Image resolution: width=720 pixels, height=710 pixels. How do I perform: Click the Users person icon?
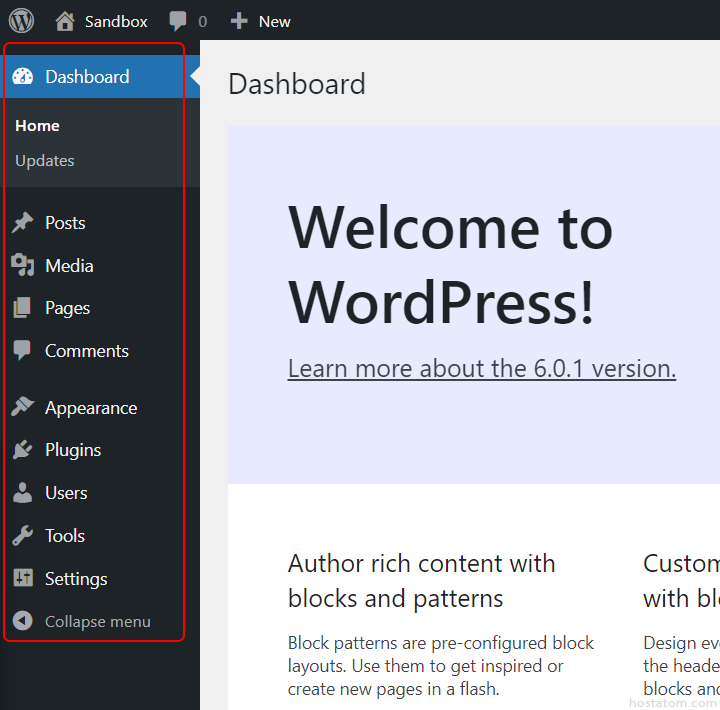coord(22,493)
